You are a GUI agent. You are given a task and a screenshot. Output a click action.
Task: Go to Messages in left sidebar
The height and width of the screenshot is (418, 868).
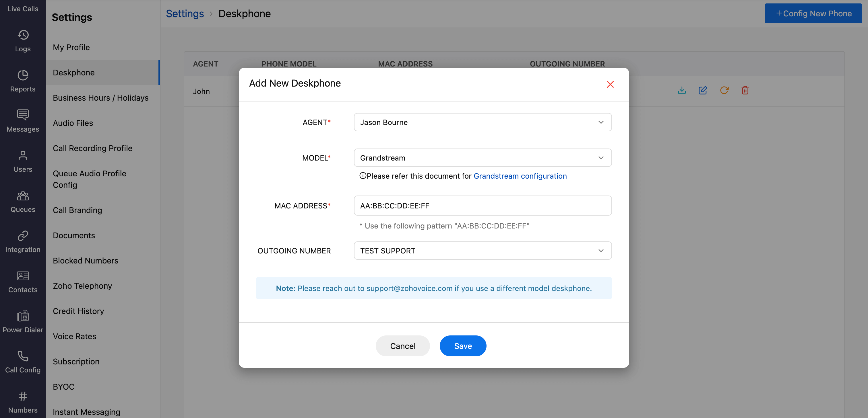pyautogui.click(x=23, y=121)
